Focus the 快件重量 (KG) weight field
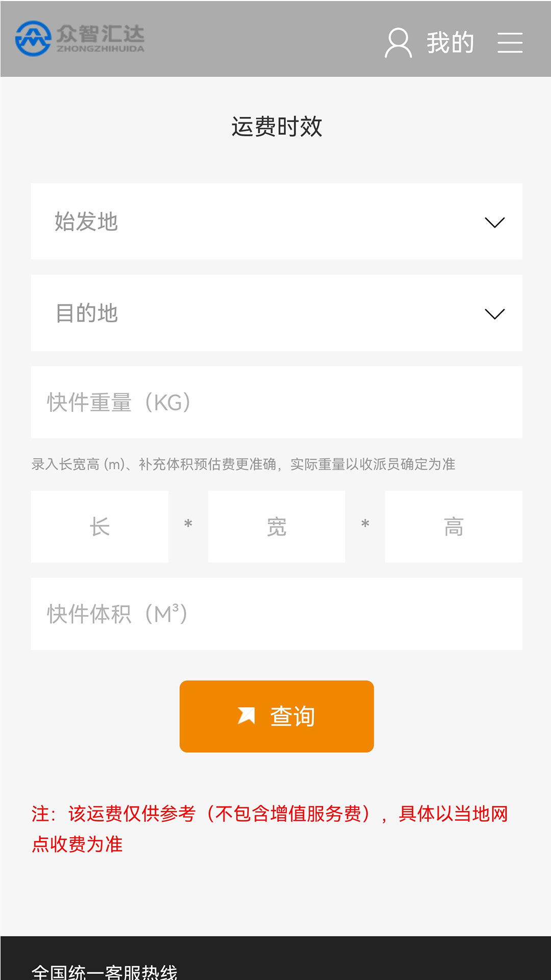 pos(276,402)
